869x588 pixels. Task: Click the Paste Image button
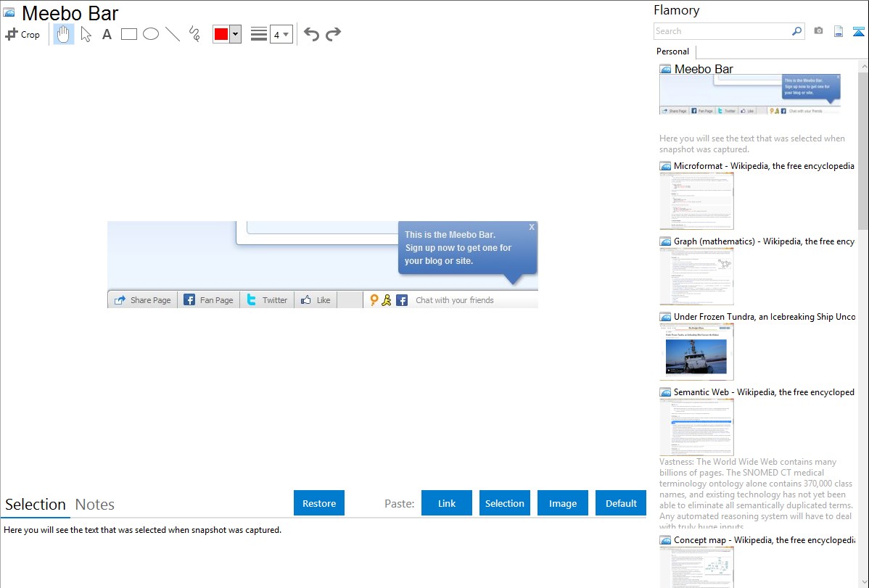(563, 503)
